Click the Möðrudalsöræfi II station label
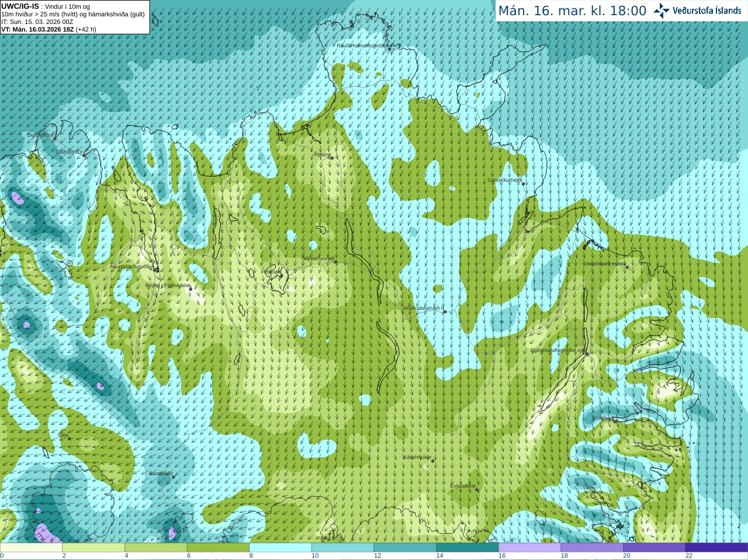 424,308
